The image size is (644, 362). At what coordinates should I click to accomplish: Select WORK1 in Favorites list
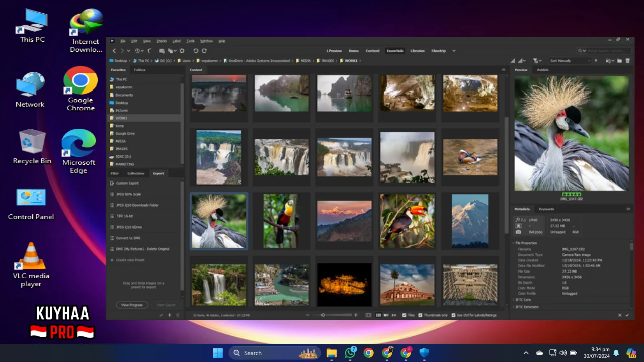(144, 118)
